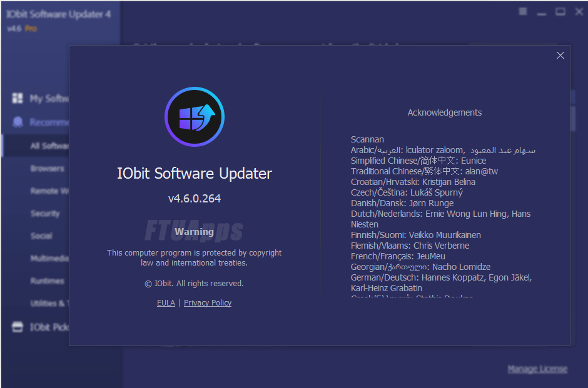Viewport: 588px width, 388px height.
Task: Click French translator JeuMeu line
Action: click(x=398, y=256)
